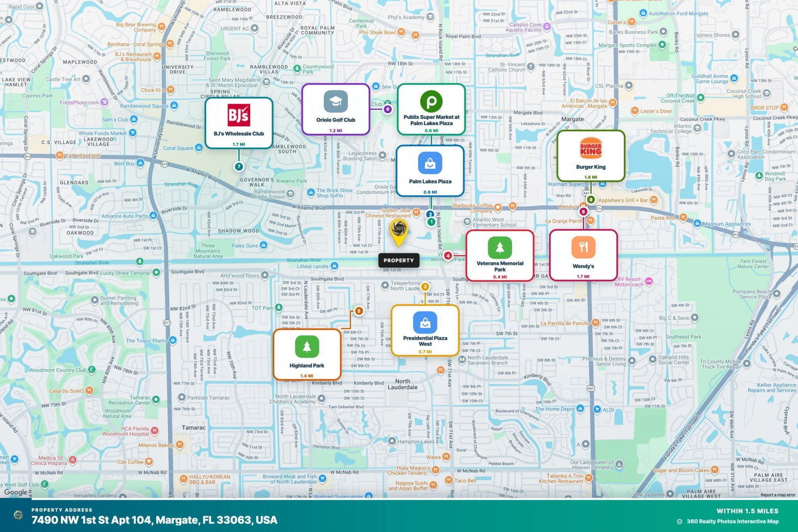Click the Publix Super Market green logo
Image resolution: width=798 pixels, height=532 pixels.
[x=431, y=101]
